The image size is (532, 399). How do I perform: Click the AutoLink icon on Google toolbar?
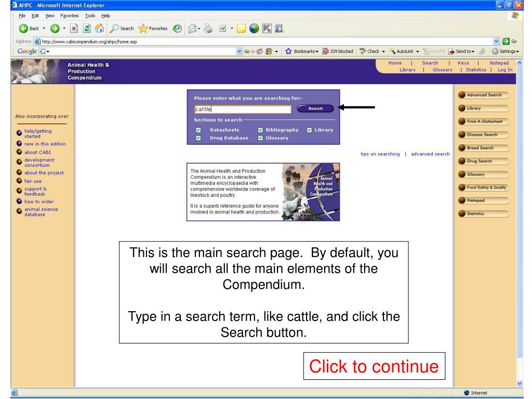[x=392, y=51]
